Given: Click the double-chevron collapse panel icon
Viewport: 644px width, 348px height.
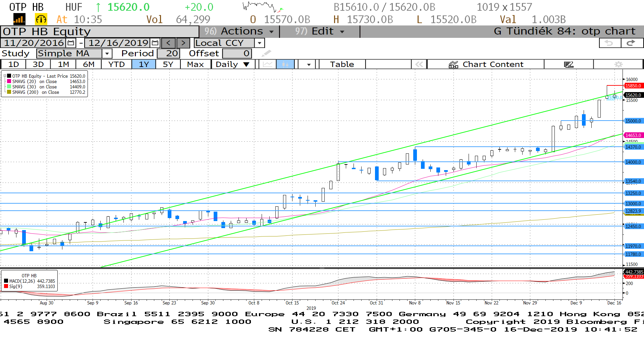Looking at the screenshot, I should click(x=419, y=64).
